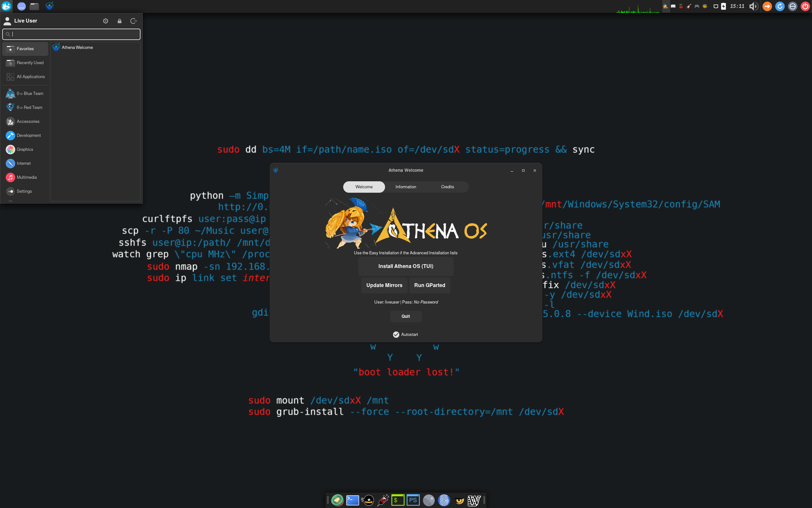
Task: Click the open book emoji in the panel
Action: (x=673, y=6)
